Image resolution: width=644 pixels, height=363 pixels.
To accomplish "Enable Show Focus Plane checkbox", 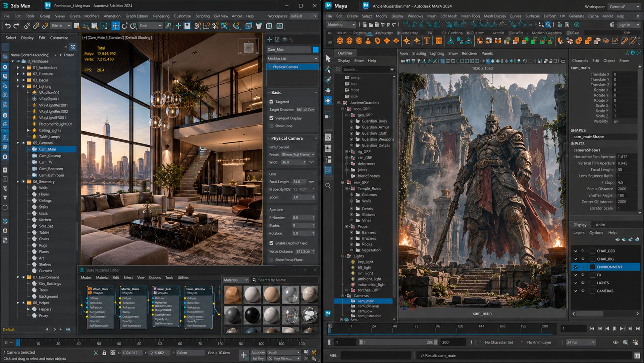I will pyautogui.click(x=271, y=260).
